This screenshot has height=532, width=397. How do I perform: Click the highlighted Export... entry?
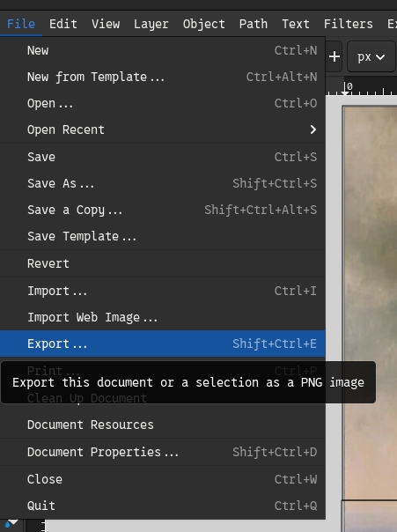coord(162,344)
